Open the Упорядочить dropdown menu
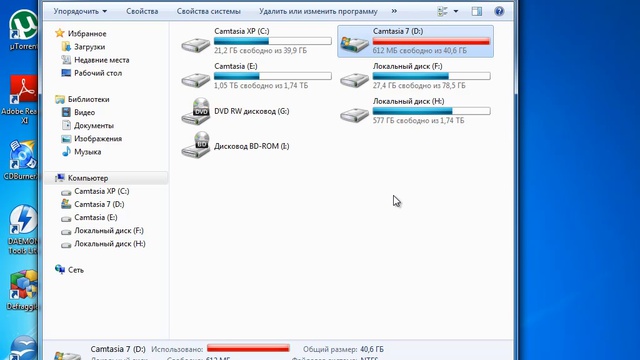Viewport: 640px width, 360px height. coord(80,11)
